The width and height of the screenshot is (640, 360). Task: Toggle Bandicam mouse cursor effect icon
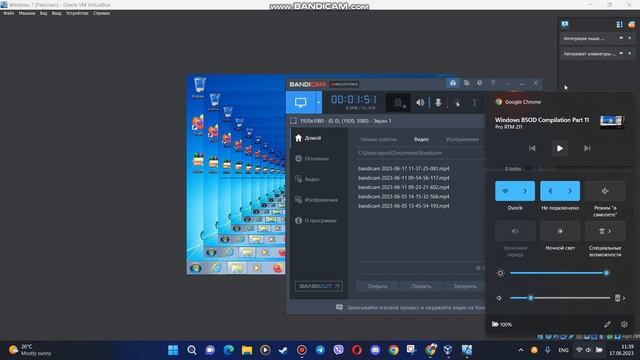457,103
